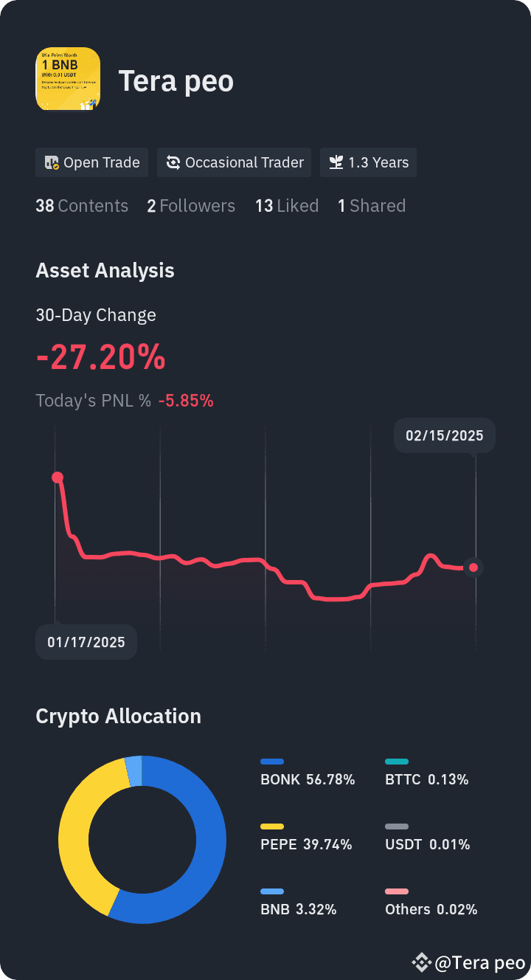Click the Others pink legend swatch
This screenshot has height=980, width=531.
point(397,891)
